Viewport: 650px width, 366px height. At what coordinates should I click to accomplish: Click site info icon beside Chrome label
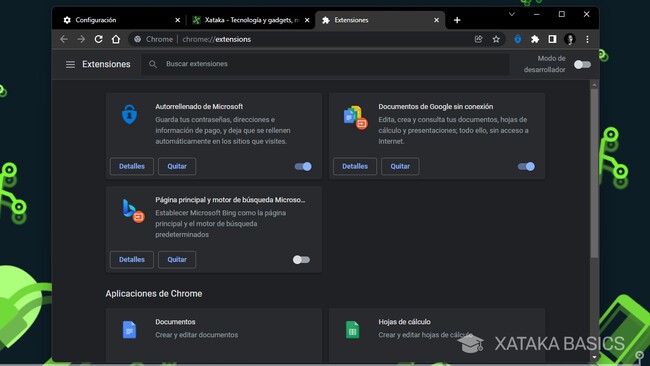pyautogui.click(x=137, y=39)
